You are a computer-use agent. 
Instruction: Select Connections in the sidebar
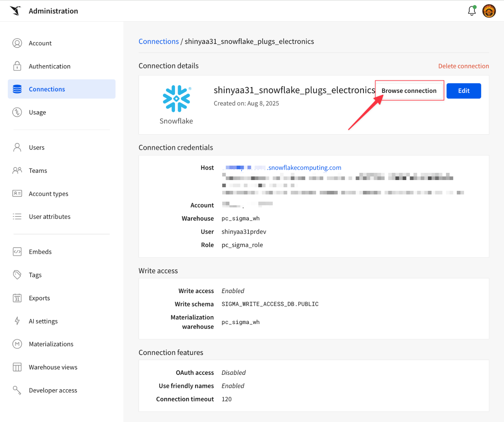pos(62,89)
